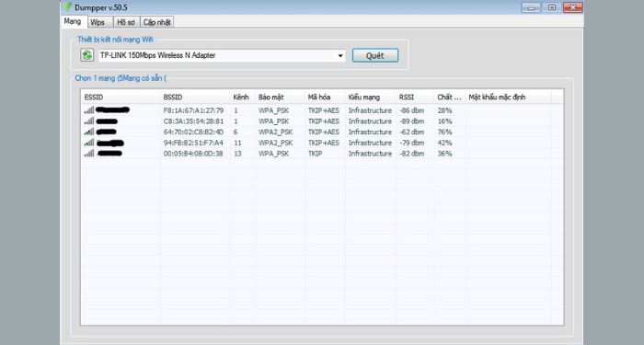This screenshot has width=644, height=345.
Task: Sort by ESSID column header
Action: coord(121,97)
